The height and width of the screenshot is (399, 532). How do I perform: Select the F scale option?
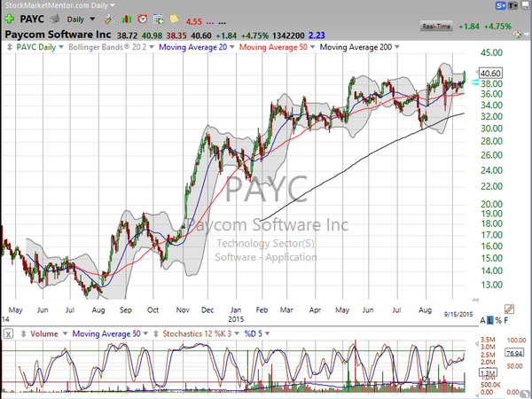click(x=506, y=321)
